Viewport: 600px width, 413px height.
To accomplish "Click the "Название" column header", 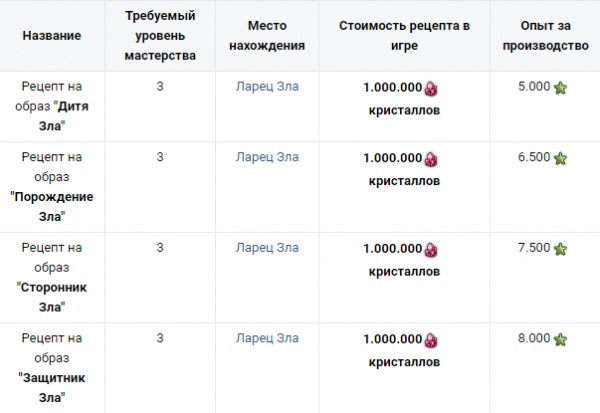I will 51,35.
